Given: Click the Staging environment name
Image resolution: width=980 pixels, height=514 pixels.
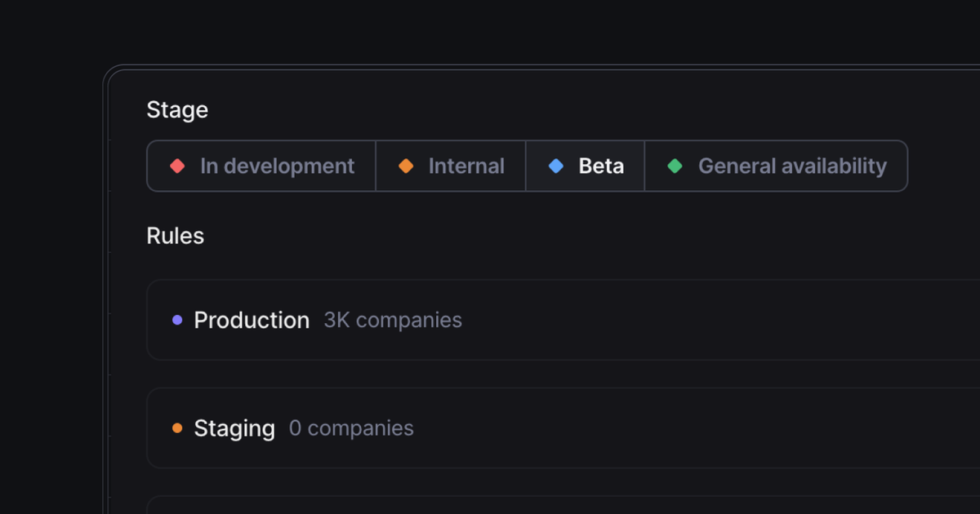Looking at the screenshot, I should (x=234, y=428).
